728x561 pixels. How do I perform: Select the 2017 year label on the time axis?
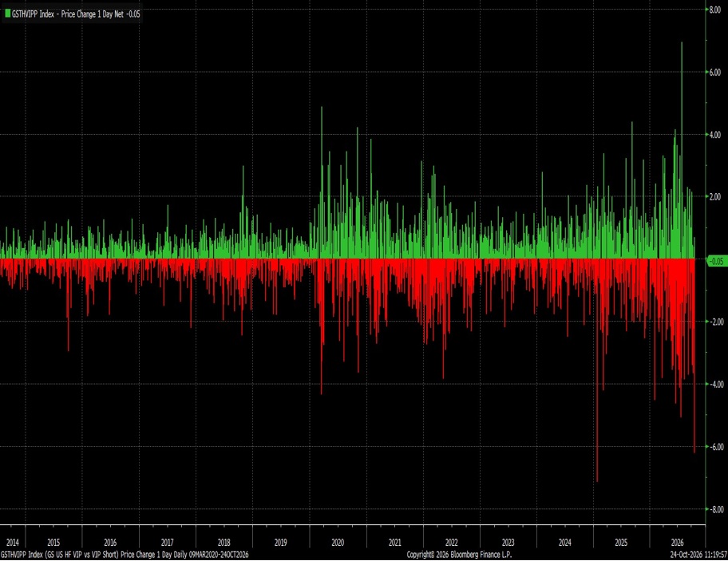[x=167, y=543]
